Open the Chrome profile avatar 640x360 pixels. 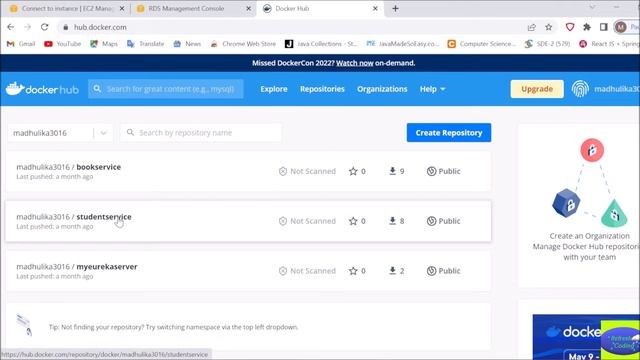tap(621, 27)
